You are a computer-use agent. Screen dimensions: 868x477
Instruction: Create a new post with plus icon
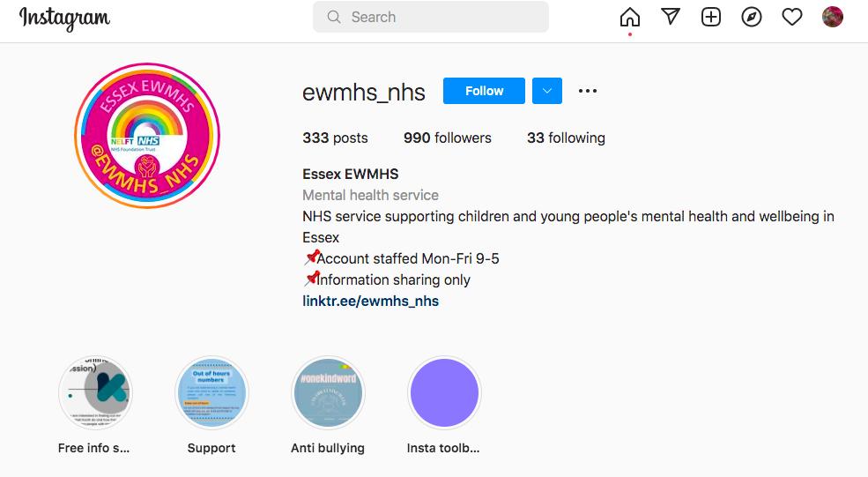point(711,17)
